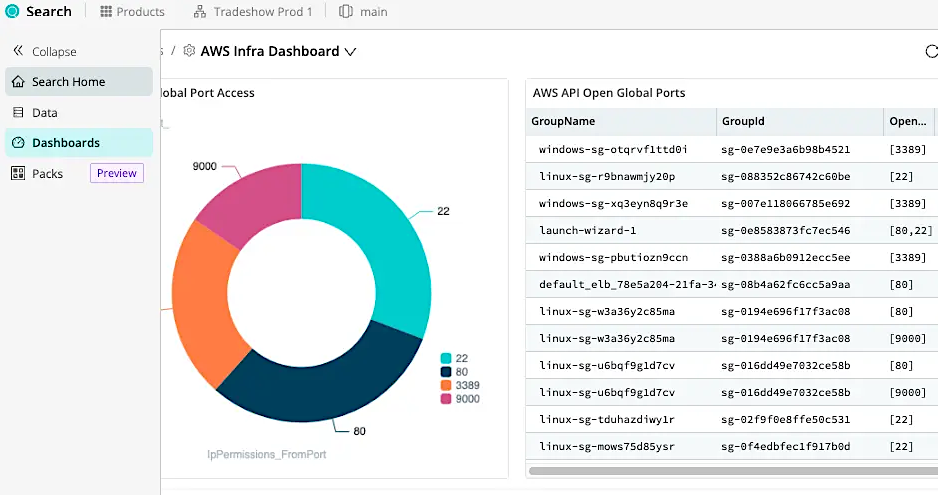Click the sg-0388a6b0912ecc5ee group ID
The height and width of the screenshot is (495, 938).
785,257
